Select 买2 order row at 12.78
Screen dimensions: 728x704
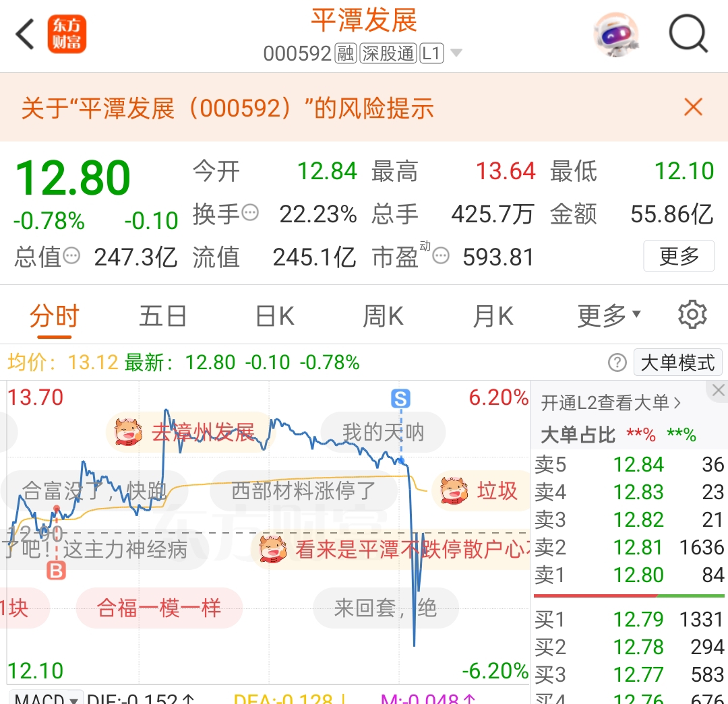click(629, 647)
